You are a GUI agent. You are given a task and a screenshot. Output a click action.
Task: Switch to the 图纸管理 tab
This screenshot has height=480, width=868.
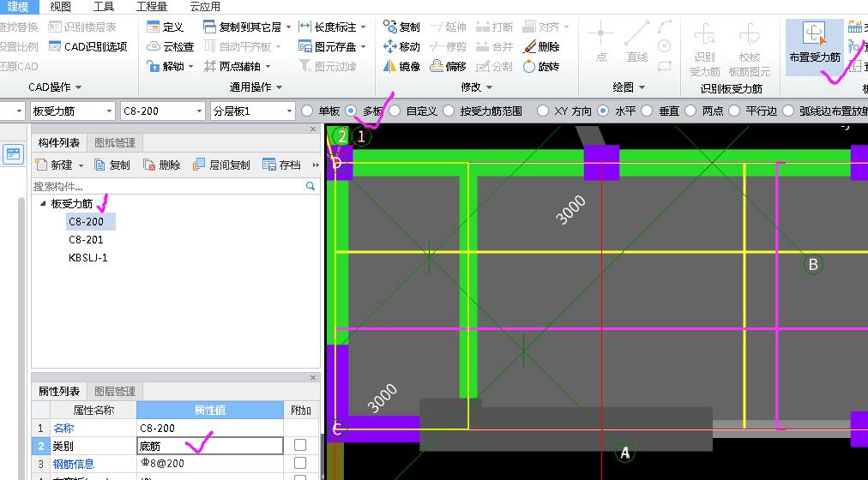point(115,142)
